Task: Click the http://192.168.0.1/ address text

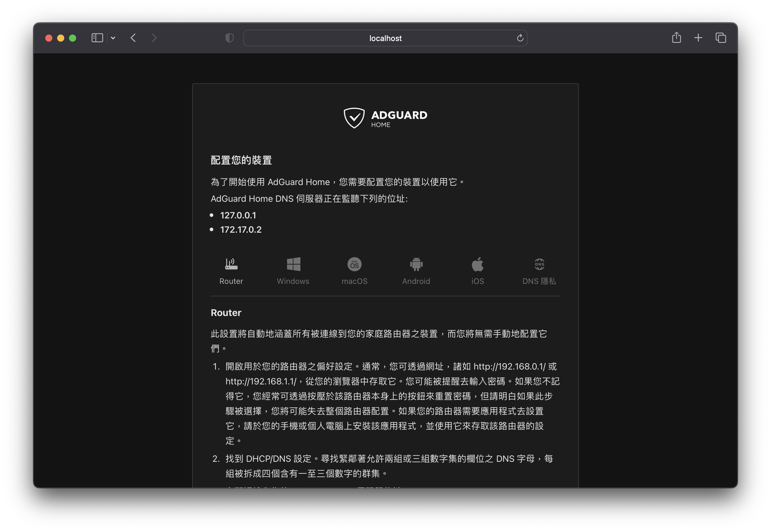Action: point(510,367)
